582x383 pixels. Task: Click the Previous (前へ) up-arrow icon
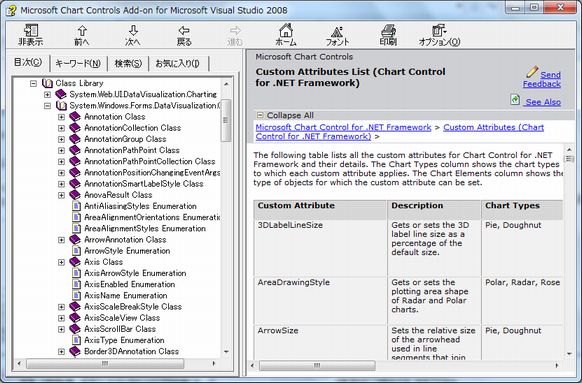tap(82, 31)
